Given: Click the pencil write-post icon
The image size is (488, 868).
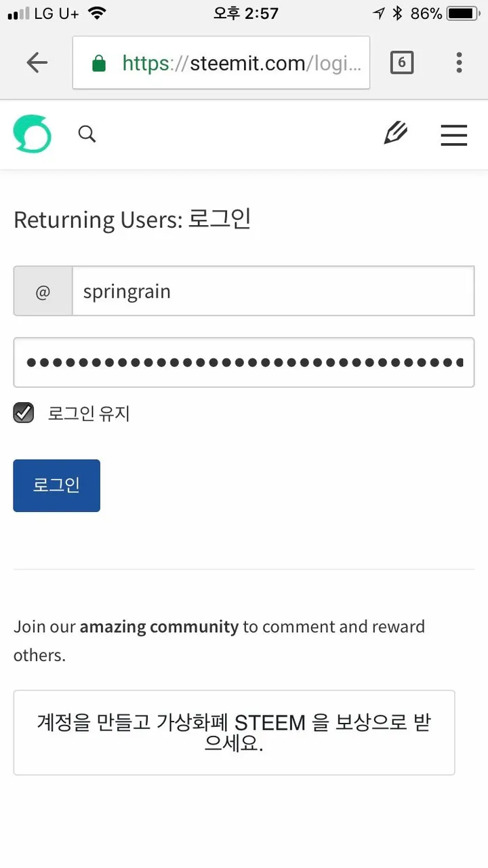Looking at the screenshot, I should coord(395,134).
